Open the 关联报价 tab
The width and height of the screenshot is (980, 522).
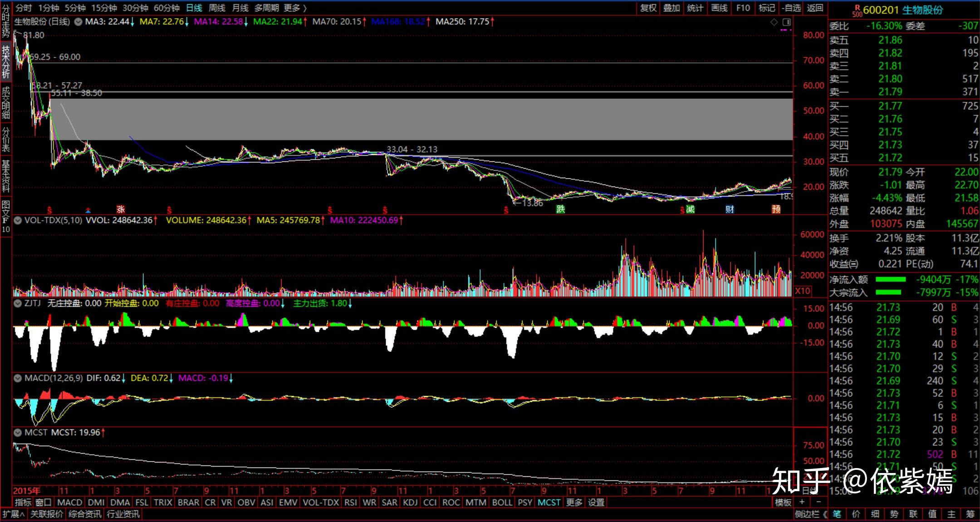[47, 514]
